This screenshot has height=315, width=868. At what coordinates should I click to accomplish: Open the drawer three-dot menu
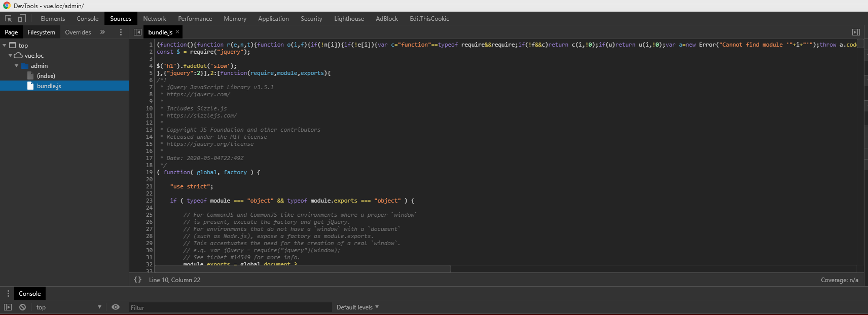(x=8, y=293)
